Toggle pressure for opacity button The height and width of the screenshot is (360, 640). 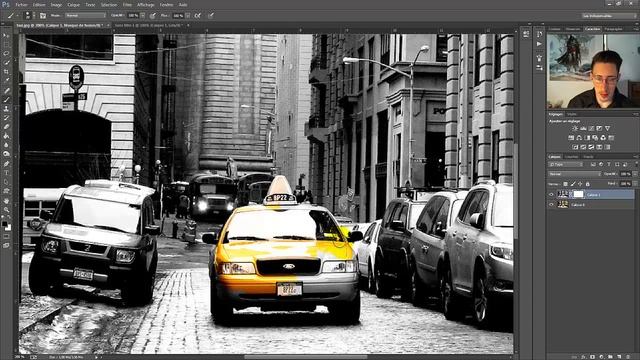(153, 16)
